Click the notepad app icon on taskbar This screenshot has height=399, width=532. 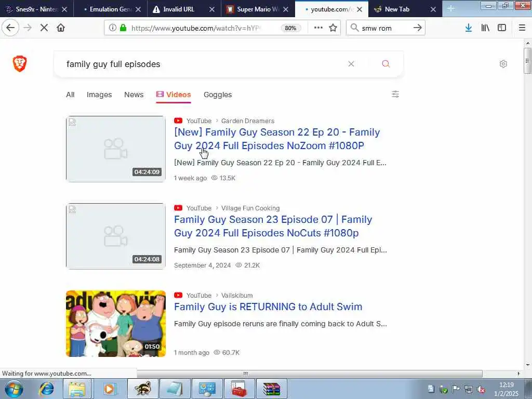tap(175, 389)
